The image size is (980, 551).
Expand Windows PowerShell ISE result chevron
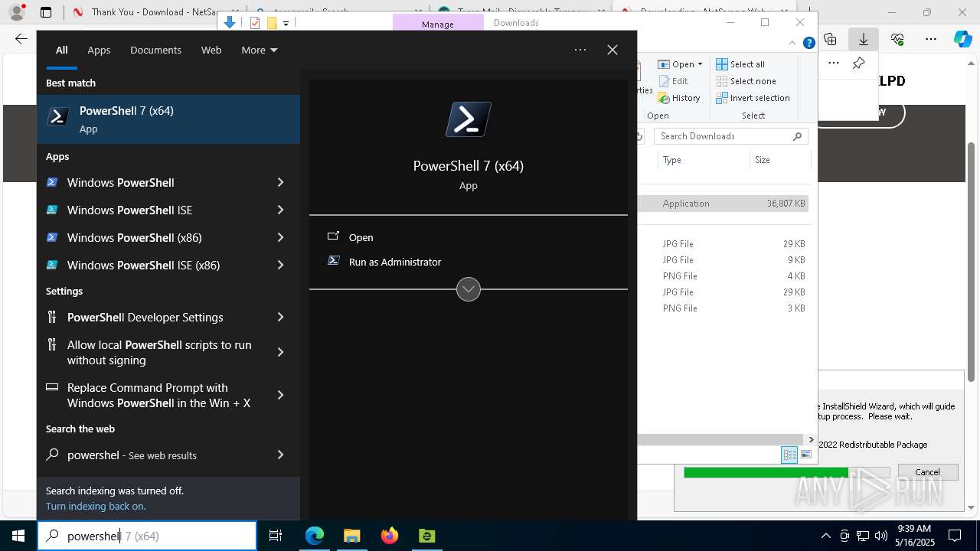point(280,210)
